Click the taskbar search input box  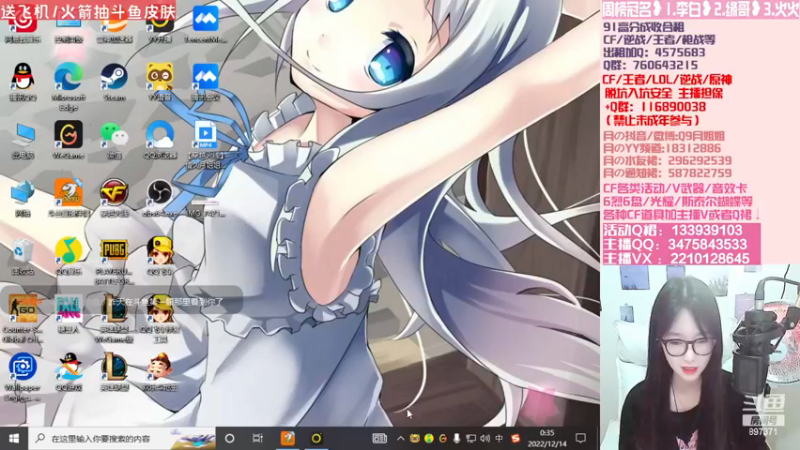coord(122,438)
